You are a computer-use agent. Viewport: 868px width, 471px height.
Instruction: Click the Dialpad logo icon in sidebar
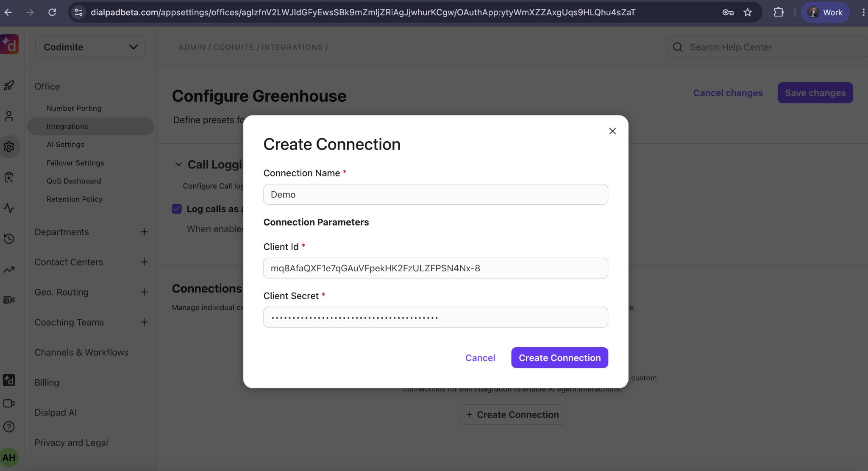click(9, 44)
